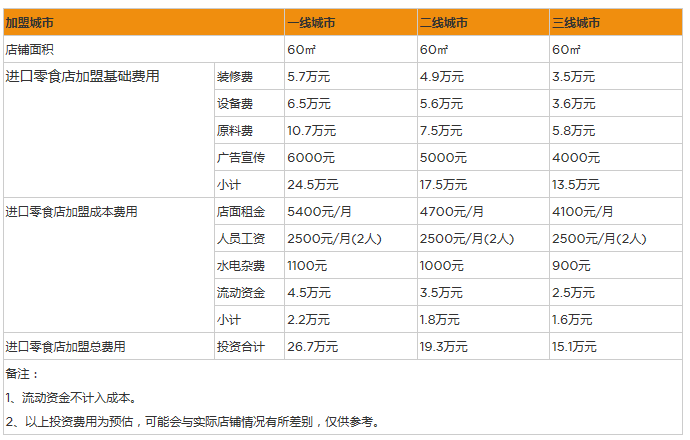The image size is (690, 440).
Task: Click the 三线城市 column header
Action: click(577, 22)
